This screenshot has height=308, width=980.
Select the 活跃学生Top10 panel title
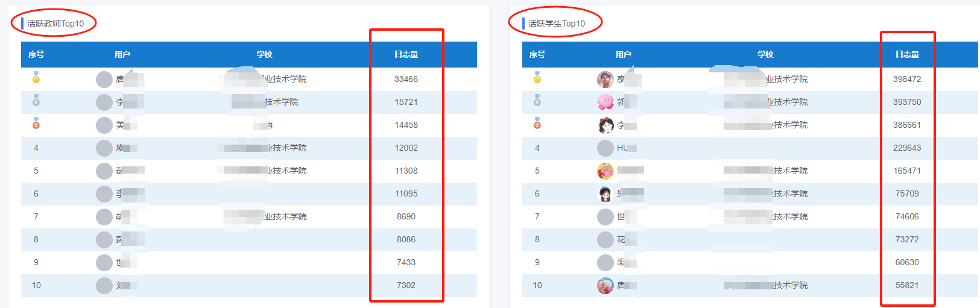(556, 24)
